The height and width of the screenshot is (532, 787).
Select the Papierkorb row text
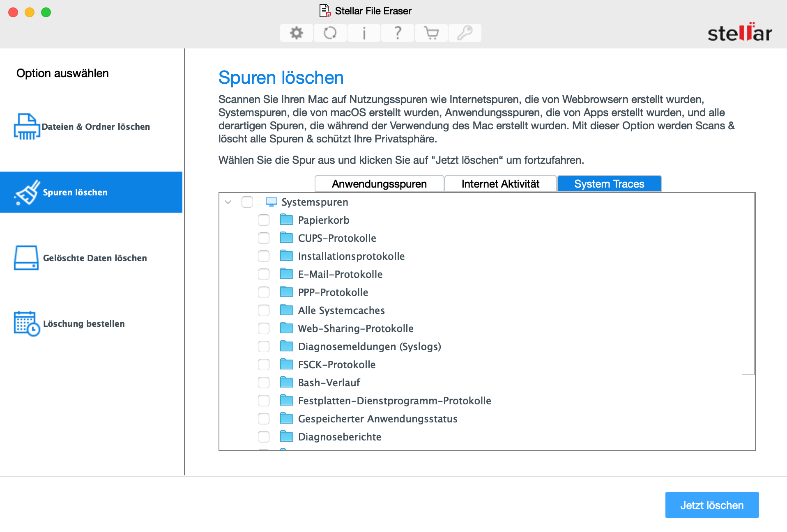point(324,220)
